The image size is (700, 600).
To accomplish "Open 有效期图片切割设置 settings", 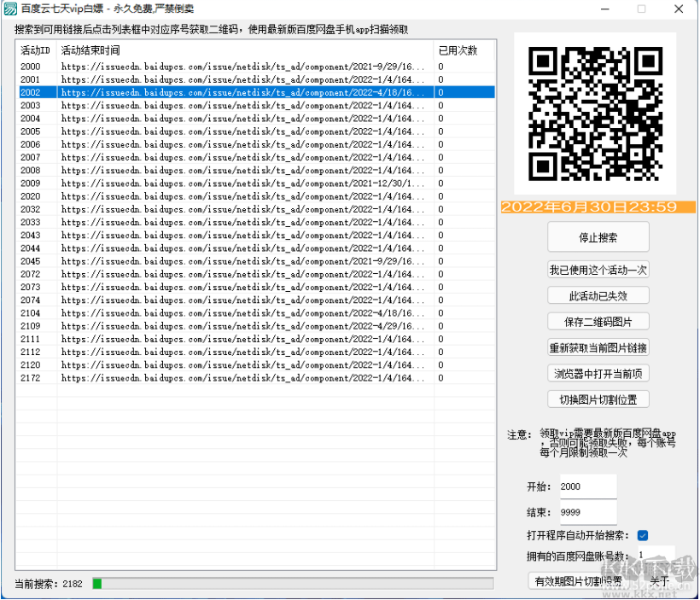I will (577, 580).
